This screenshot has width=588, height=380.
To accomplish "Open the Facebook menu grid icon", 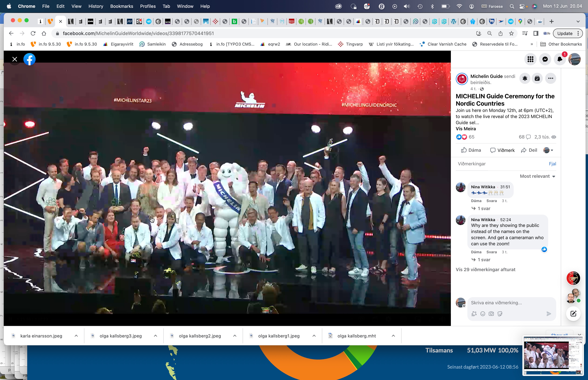I will point(530,59).
